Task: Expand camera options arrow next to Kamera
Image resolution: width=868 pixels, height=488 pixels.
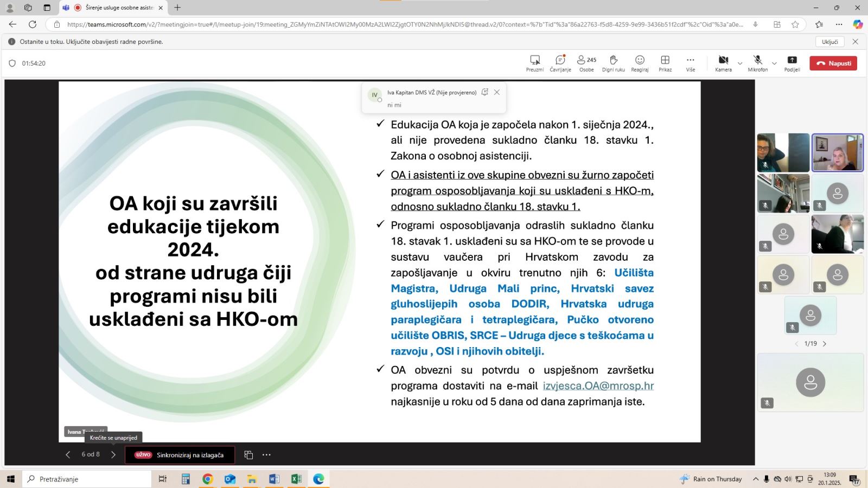Action: (x=740, y=63)
